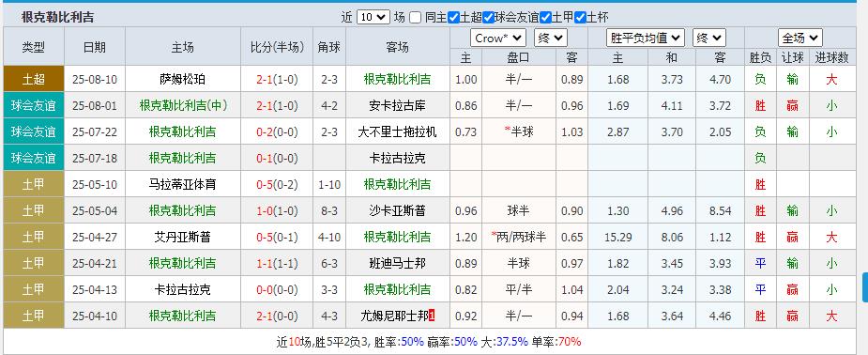
Task: Open the 终 dropdown next to Crow*
Action: 550,39
